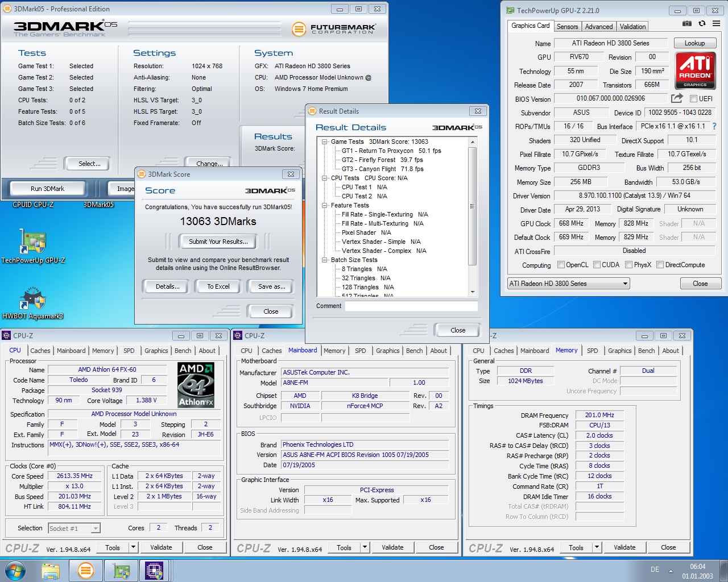Open the Graphics tab in CPU-Z CPU window

(x=156, y=351)
